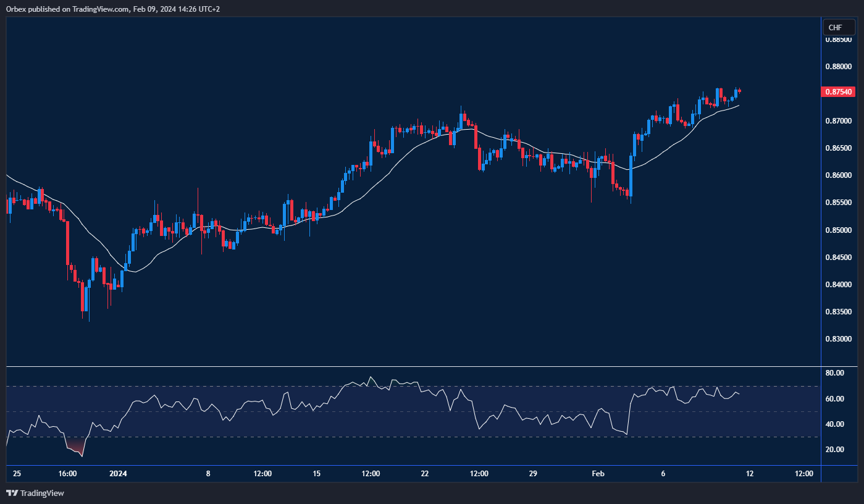Click the Feb label on the time axis

[x=597, y=474]
